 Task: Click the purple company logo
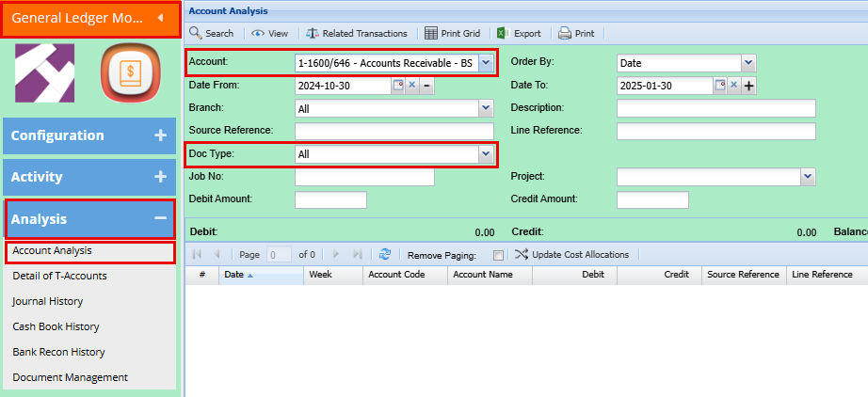pos(45,72)
